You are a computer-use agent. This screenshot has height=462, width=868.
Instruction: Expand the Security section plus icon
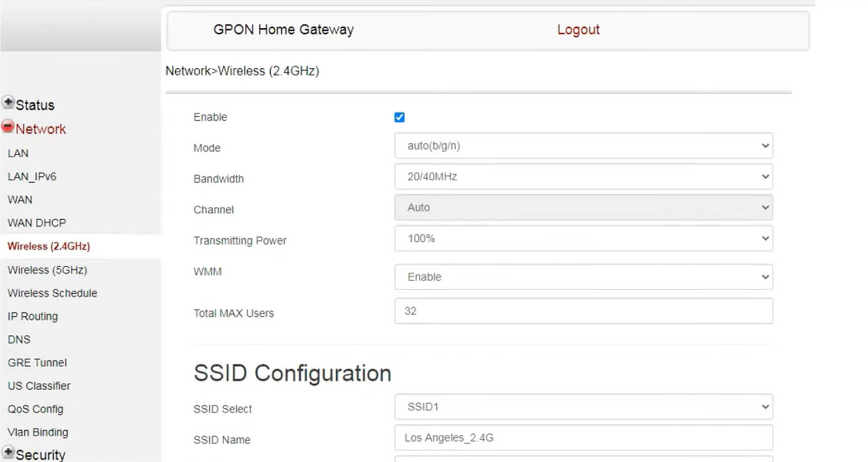click(x=8, y=453)
